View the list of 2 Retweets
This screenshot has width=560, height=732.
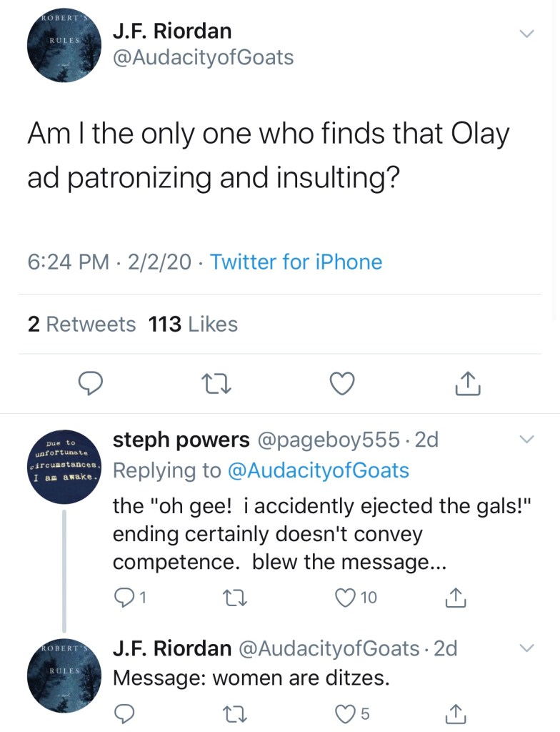(x=81, y=325)
